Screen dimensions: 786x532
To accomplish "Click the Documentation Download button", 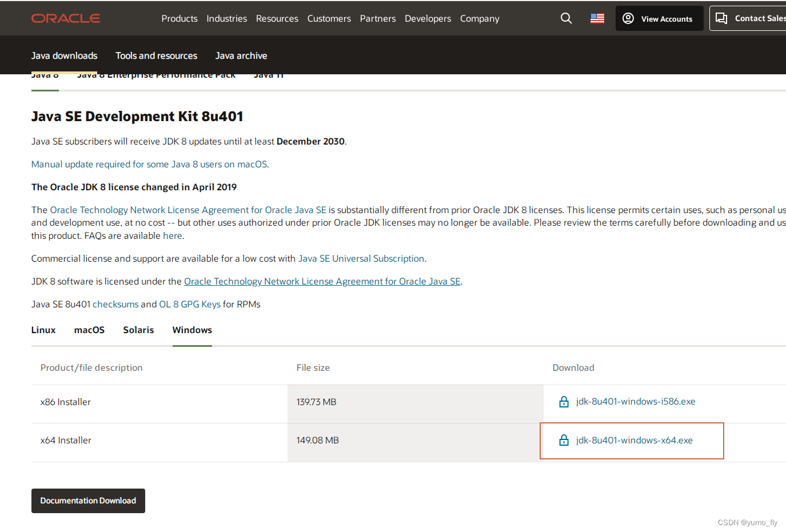I will click(88, 501).
